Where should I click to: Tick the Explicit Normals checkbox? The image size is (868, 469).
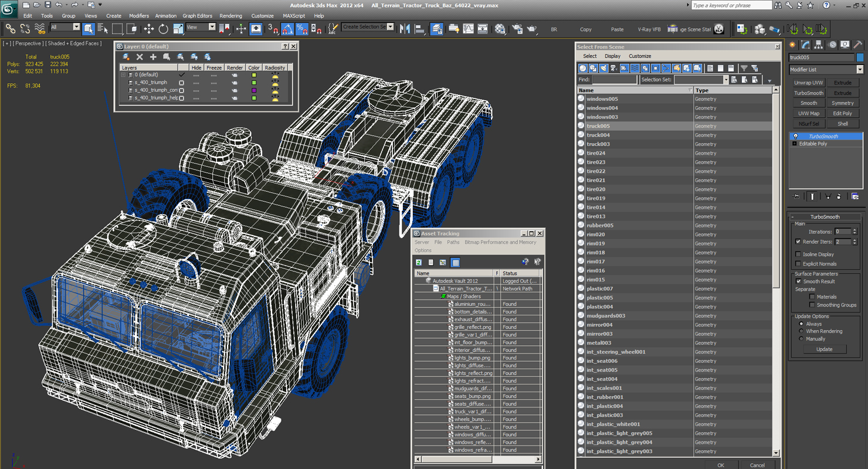pyautogui.click(x=798, y=264)
